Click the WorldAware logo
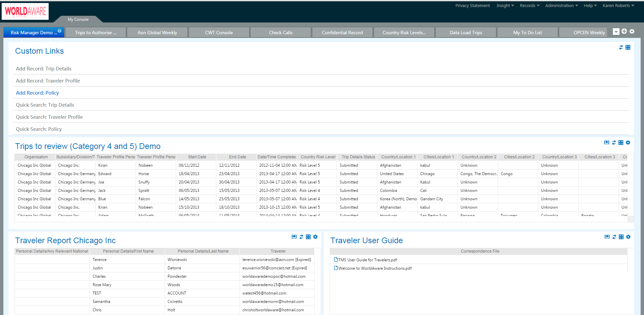This screenshot has width=644, height=315. (25, 11)
